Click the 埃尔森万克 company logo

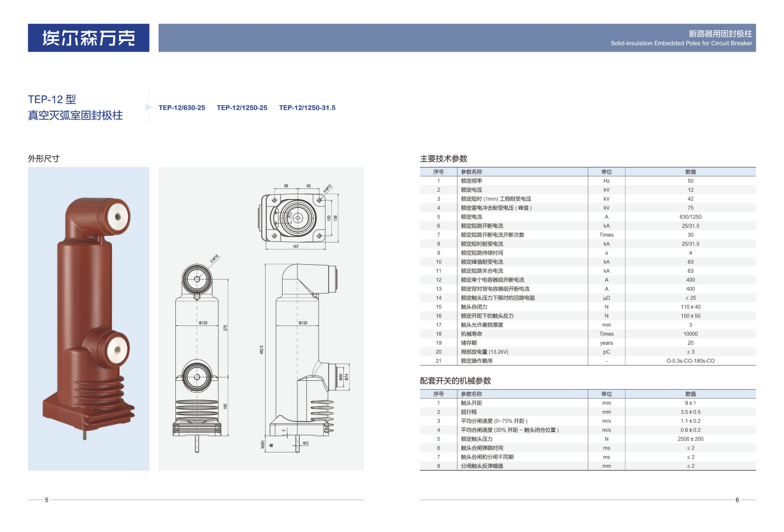[x=88, y=38]
